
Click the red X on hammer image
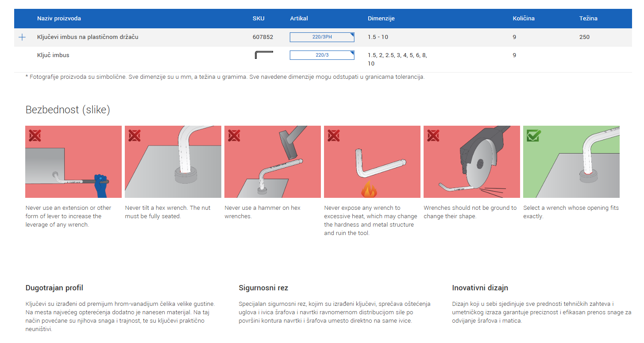tap(234, 135)
